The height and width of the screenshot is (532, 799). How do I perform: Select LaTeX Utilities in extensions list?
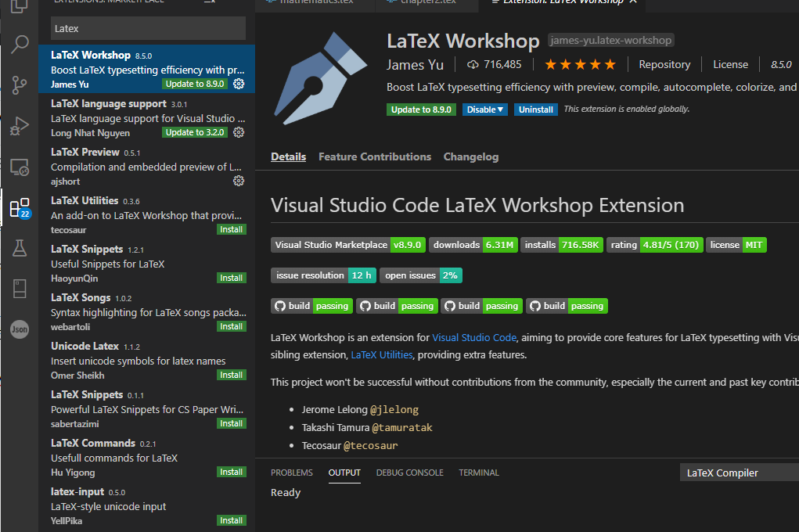147,215
